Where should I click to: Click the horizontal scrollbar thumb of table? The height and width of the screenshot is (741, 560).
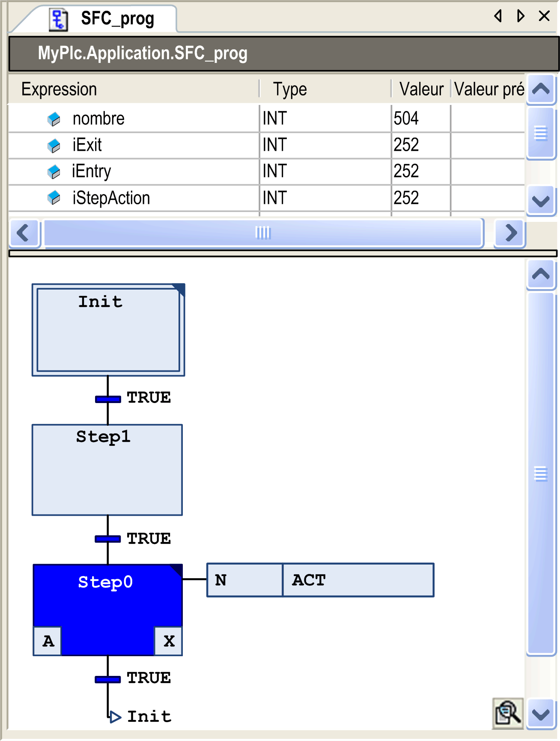click(264, 233)
